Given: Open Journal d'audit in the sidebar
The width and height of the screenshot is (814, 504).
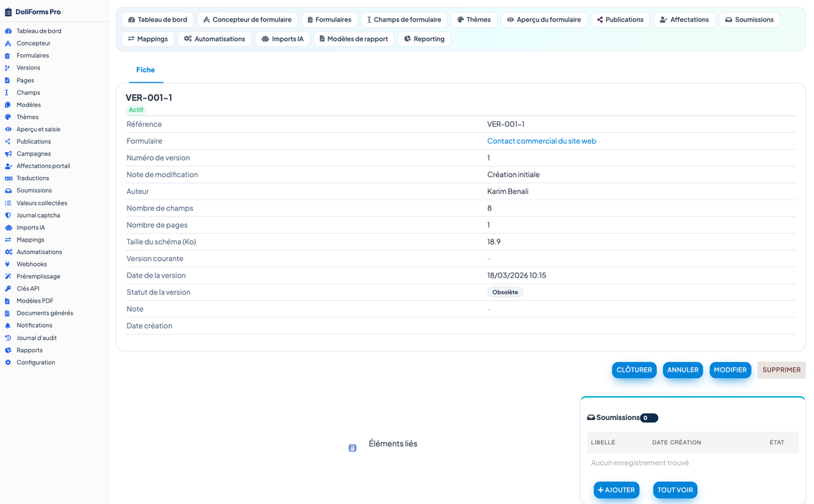Looking at the screenshot, I should pos(37,338).
